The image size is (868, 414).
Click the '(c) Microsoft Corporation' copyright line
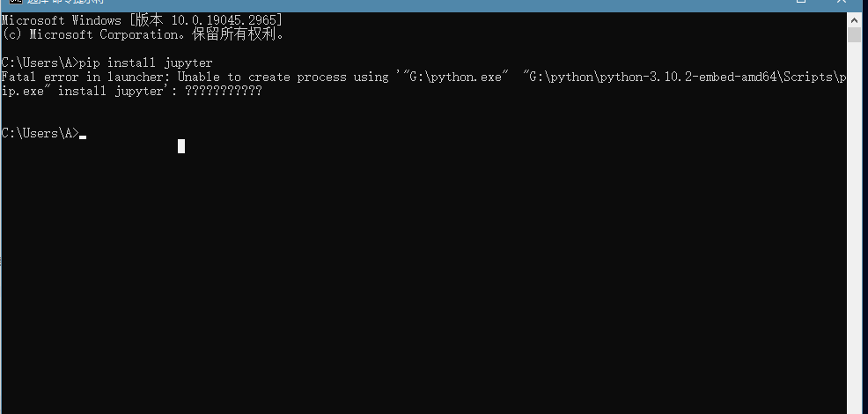[143, 34]
